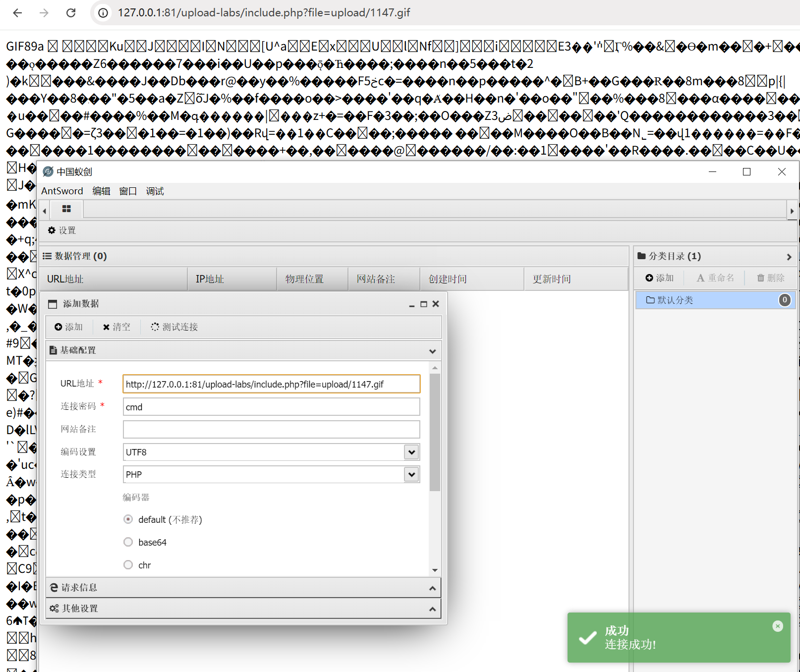
Task: Go forward in the browser
Action: click(44, 13)
